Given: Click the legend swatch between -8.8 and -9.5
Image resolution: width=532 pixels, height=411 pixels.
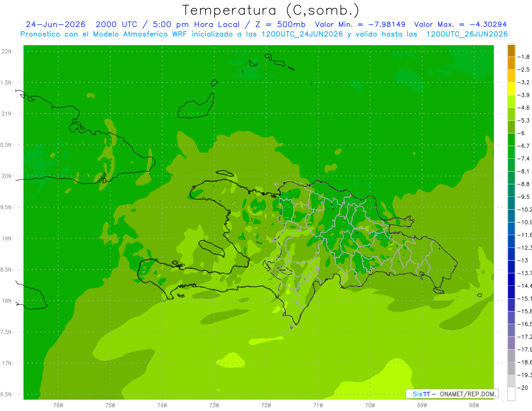Looking at the screenshot, I should coord(511,191).
